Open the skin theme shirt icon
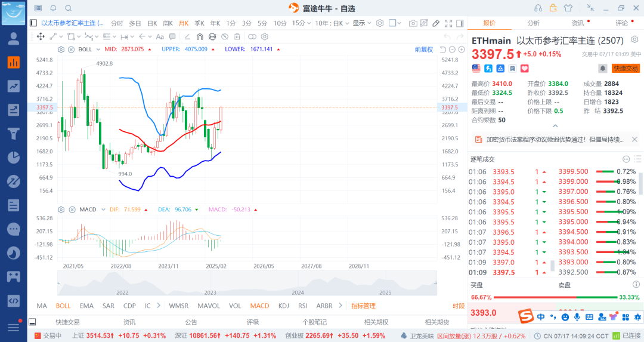644x342 pixels. [x=568, y=8]
